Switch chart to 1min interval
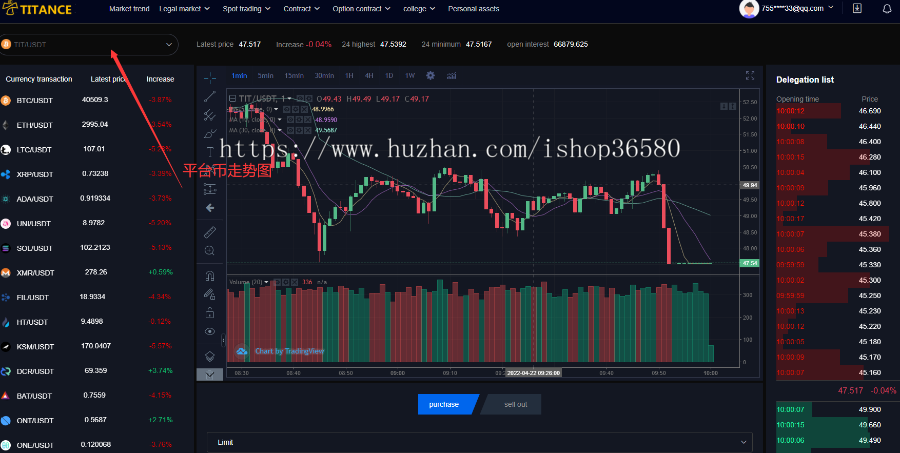Screen dimensions: 900x453 coord(239,76)
